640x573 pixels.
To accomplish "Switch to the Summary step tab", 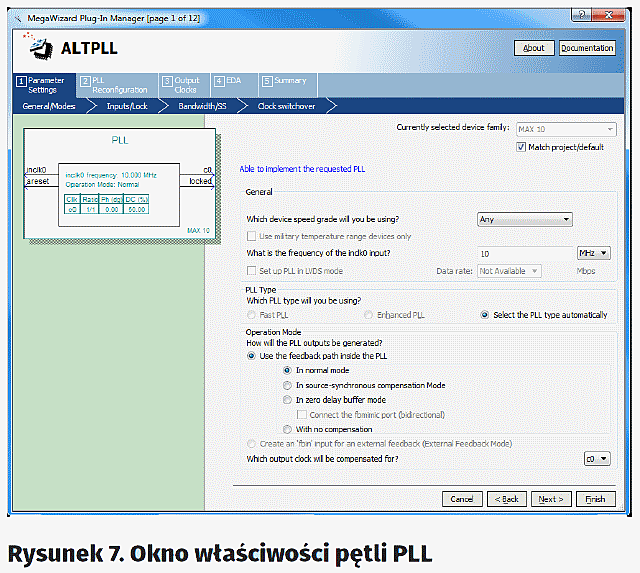I will [284, 81].
